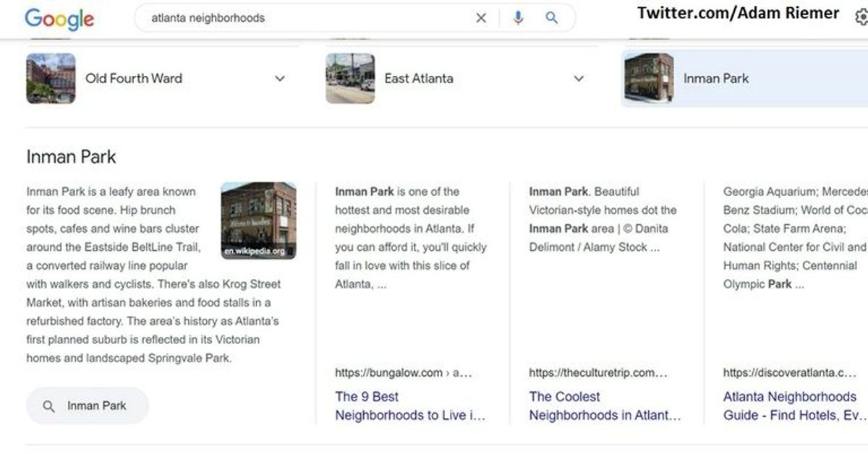Viewport: 868px width, 454px height.
Task: Click snippet 'Georgia Aquarium; Mercedes'
Action: click(x=795, y=192)
